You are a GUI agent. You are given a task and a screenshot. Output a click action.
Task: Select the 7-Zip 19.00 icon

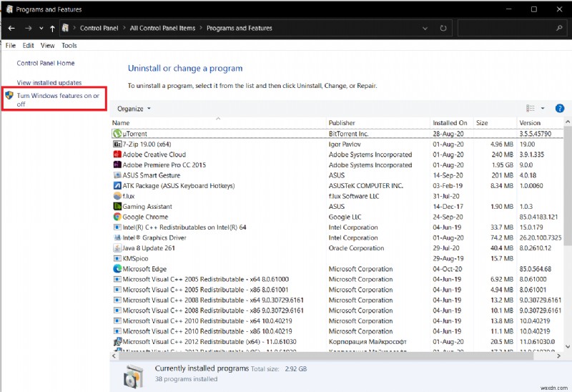tap(117, 144)
